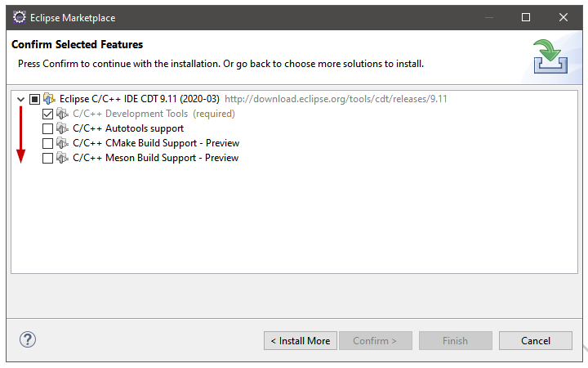The width and height of the screenshot is (588, 368).
Task: Select the C/C++ Meson Build Support row
Action: (155, 158)
